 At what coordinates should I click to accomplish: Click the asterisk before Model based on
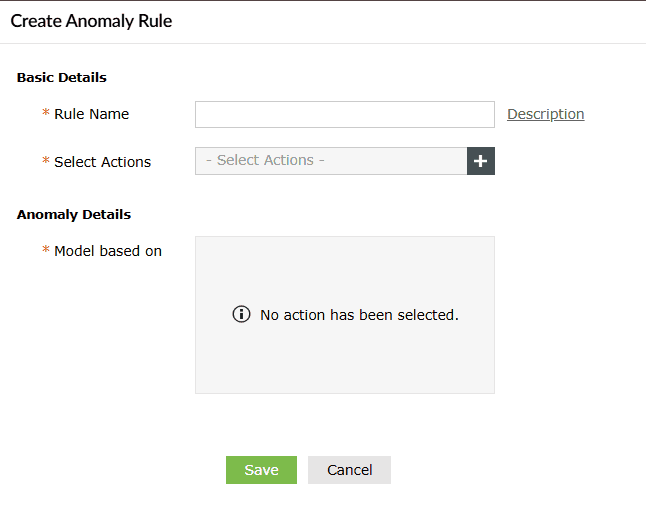click(x=46, y=251)
